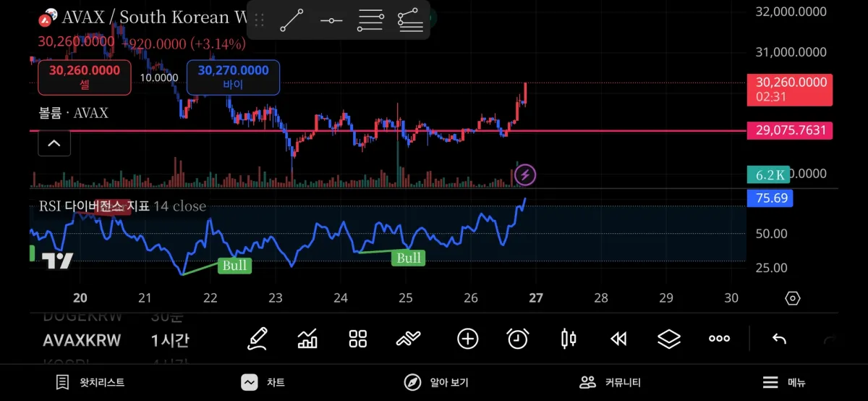This screenshot has height=401, width=868.
Task: Go to the 차트 tab
Action: pos(263,382)
